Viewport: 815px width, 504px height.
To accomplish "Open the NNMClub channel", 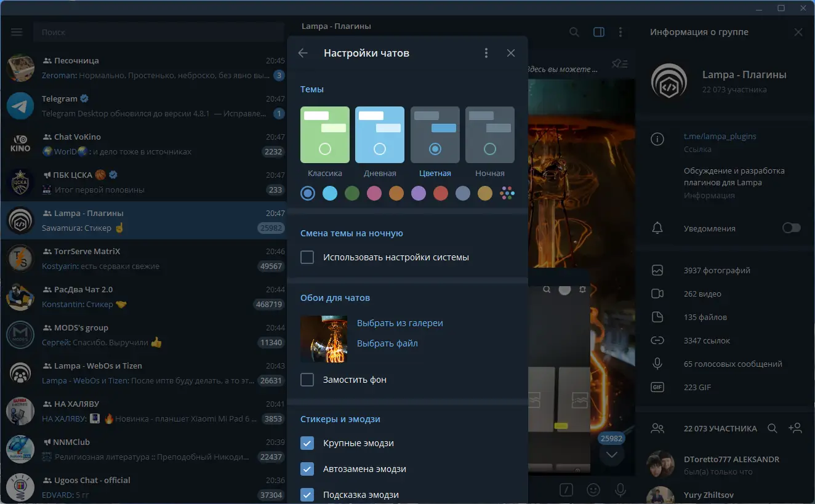I will pyautogui.click(x=145, y=450).
